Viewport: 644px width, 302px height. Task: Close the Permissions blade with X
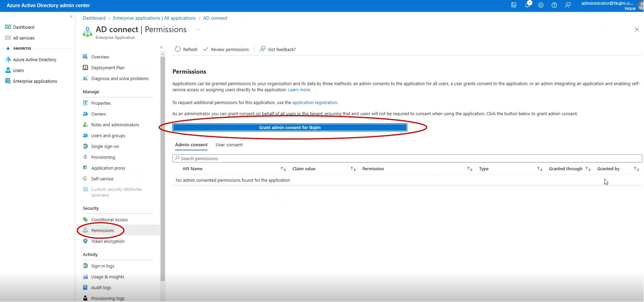[637, 29]
